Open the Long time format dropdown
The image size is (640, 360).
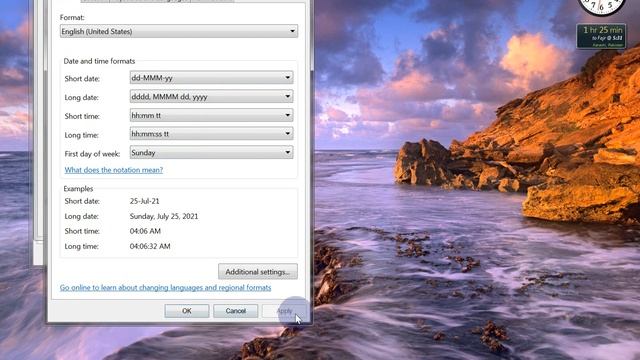click(211, 134)
